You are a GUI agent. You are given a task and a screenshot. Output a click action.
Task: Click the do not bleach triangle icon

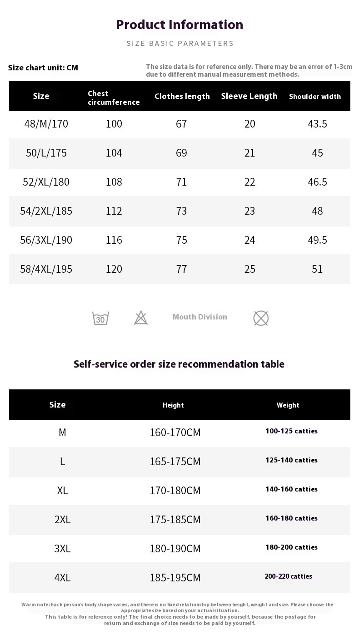pyautogui.click(x=141, y=318)
